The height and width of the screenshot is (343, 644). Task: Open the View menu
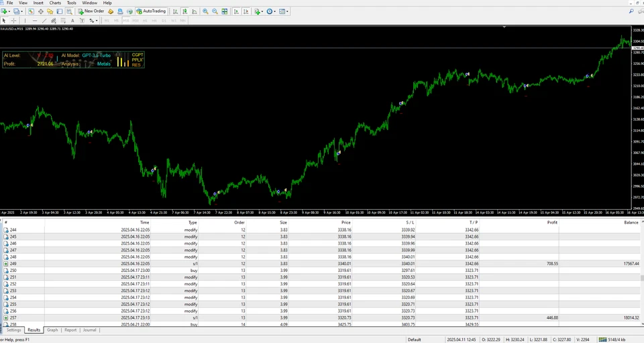tap(23, 3)
